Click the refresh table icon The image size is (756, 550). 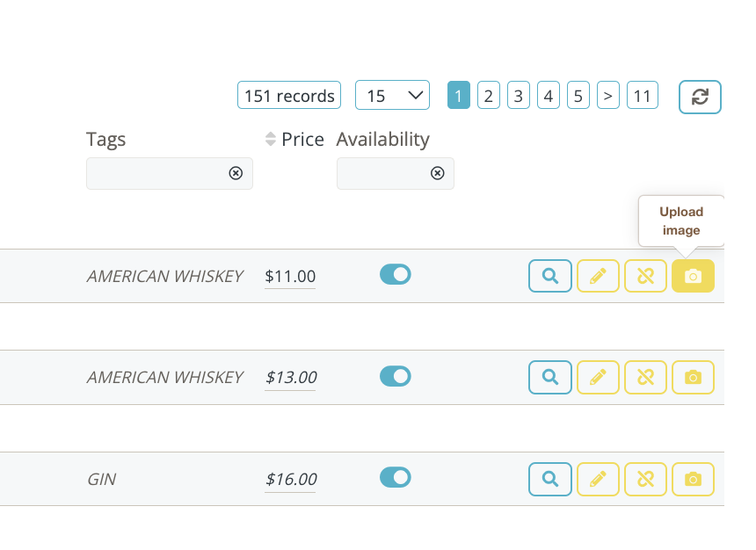pyautogui.click(x=700, y=97)
